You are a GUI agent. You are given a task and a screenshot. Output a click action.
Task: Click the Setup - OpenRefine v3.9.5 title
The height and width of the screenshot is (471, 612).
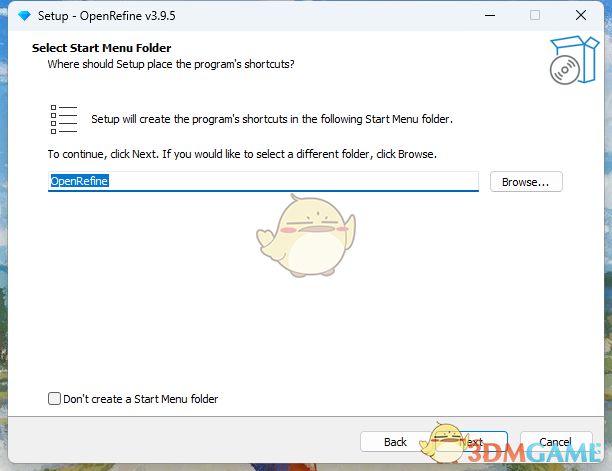107,16
